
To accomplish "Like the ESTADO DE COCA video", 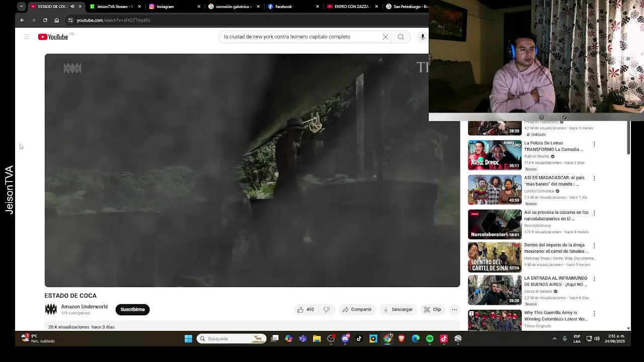I will coord(305,310).
